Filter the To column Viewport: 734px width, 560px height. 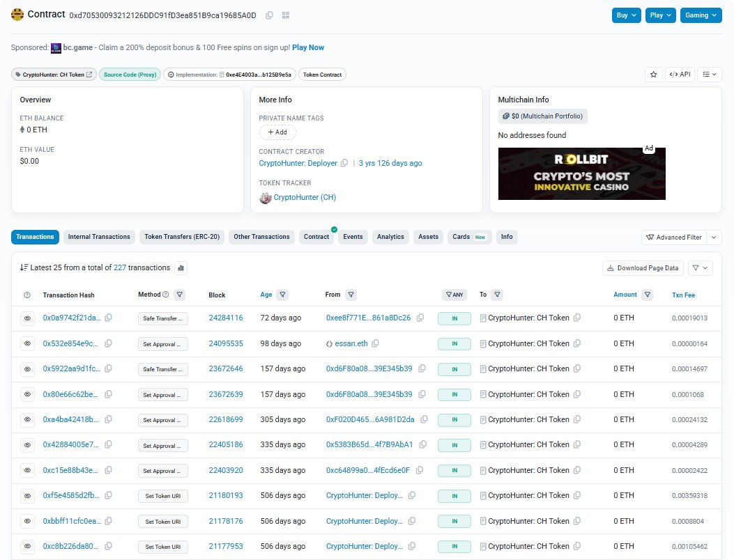497,295
